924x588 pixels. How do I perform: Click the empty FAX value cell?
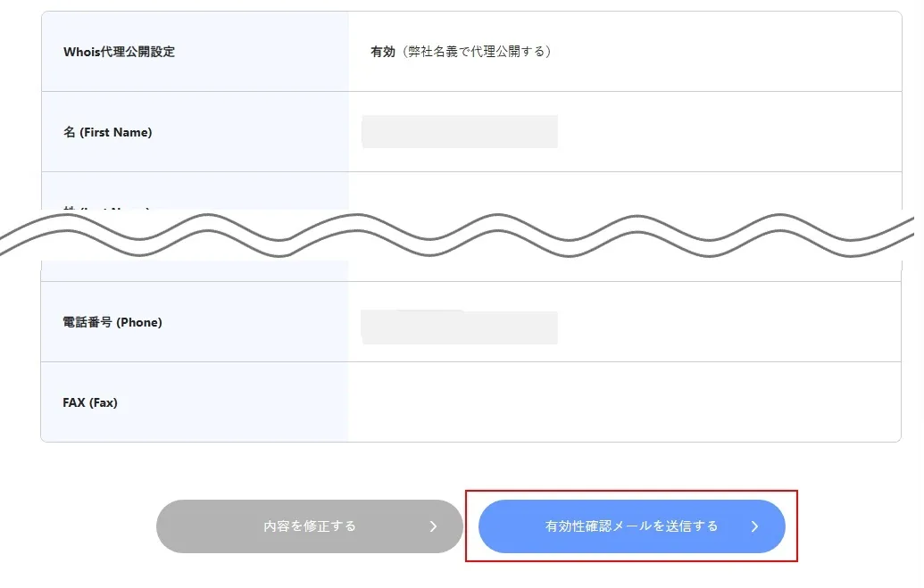pyautogui.click(x=625, y=402)
